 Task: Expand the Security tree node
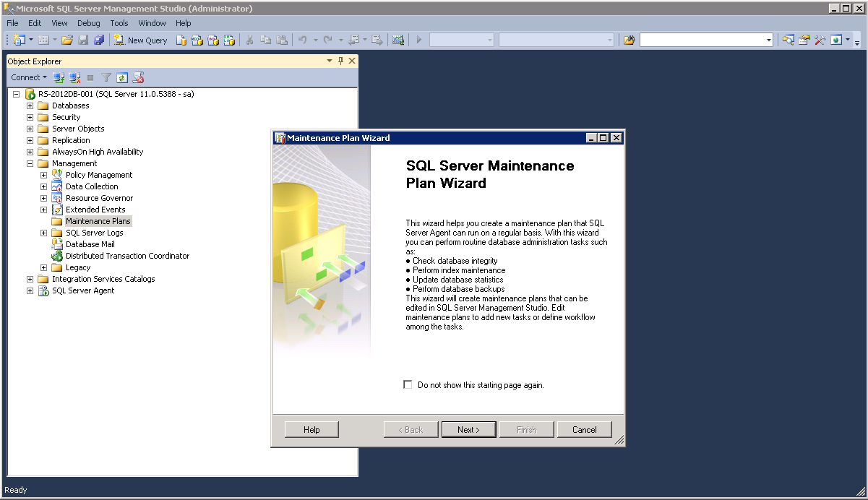click(x=30, y=117)
